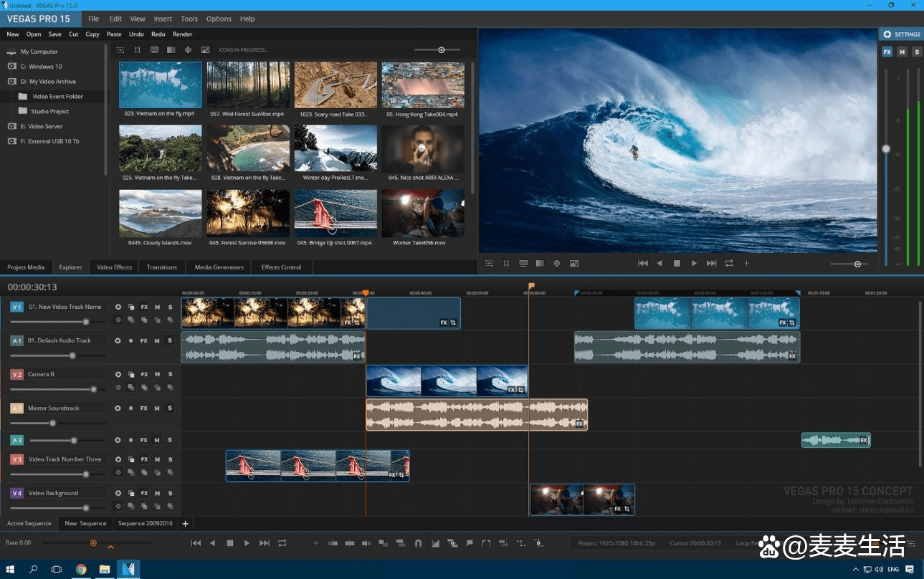Click the Render button
Viewport: 924px width, 579px height.
[x=183, y=34]
